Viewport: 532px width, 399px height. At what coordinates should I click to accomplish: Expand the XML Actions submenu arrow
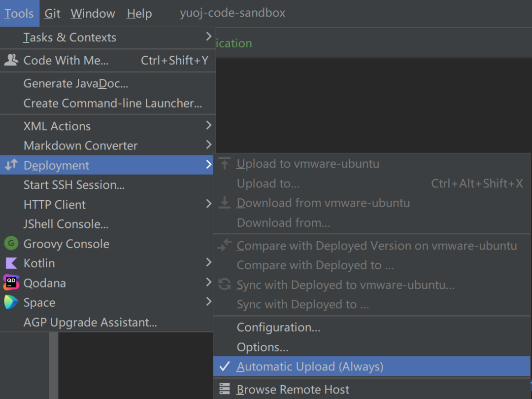coord(209,125)
